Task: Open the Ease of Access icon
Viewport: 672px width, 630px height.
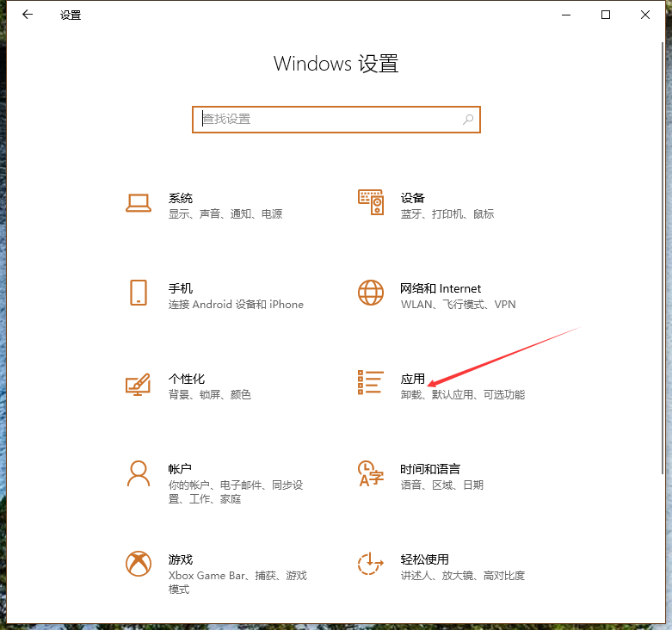Action: click(x=370, y=564)
